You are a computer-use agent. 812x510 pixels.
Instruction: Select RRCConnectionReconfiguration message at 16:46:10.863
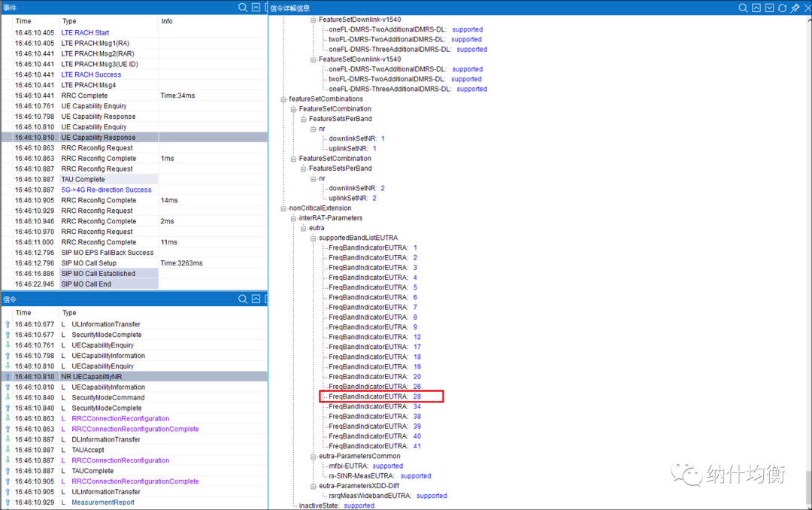point(120,418)
